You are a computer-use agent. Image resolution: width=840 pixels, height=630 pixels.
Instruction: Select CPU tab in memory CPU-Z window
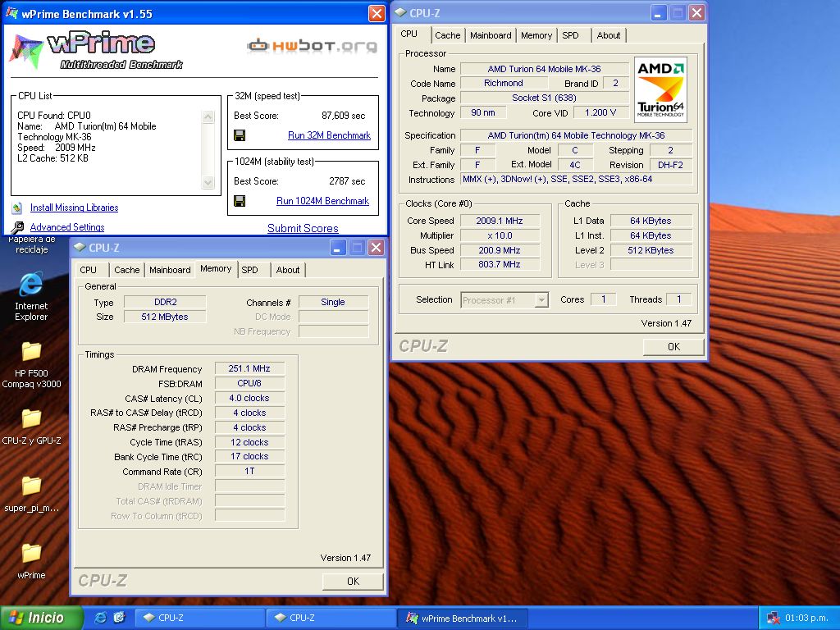tap(89, 270)
